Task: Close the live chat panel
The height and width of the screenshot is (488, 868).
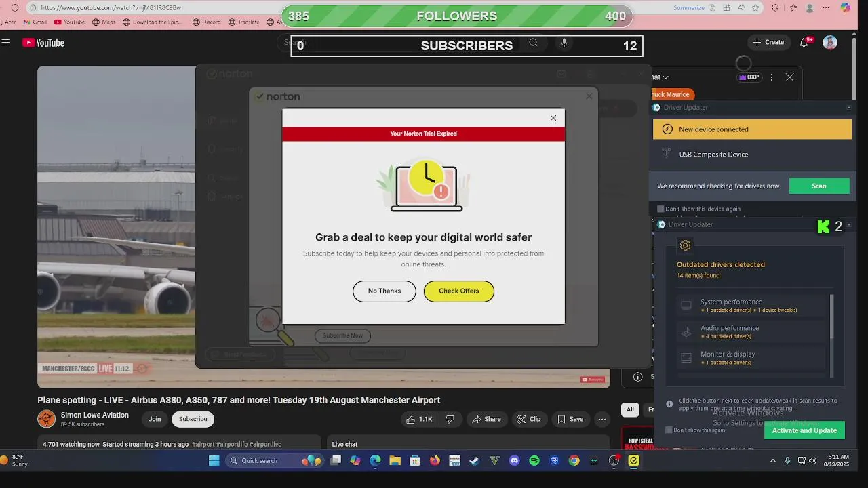Action: click(789, 77)
